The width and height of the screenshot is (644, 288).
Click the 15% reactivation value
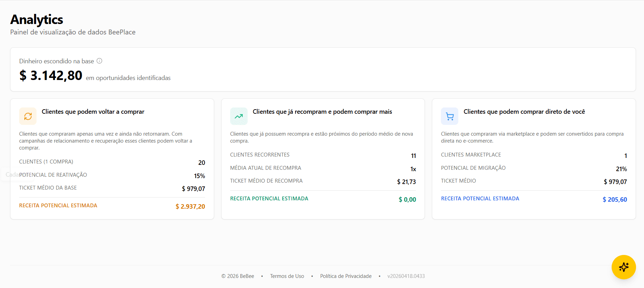(200, 176)
